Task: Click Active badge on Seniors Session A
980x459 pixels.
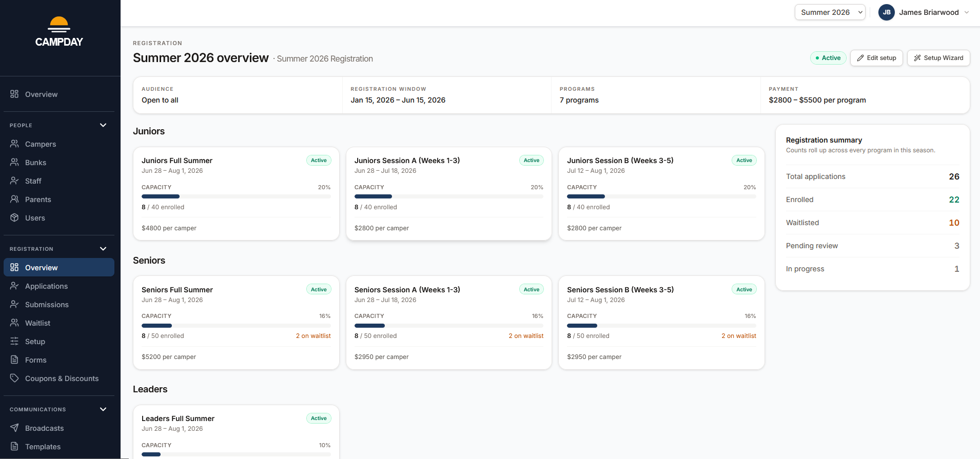Action: pos(532,290)
